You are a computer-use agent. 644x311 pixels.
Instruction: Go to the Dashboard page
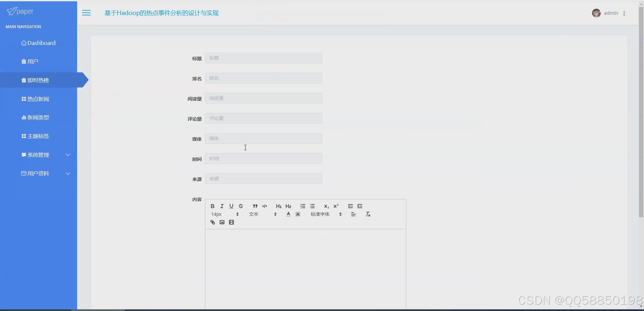[x=39, y=43]
